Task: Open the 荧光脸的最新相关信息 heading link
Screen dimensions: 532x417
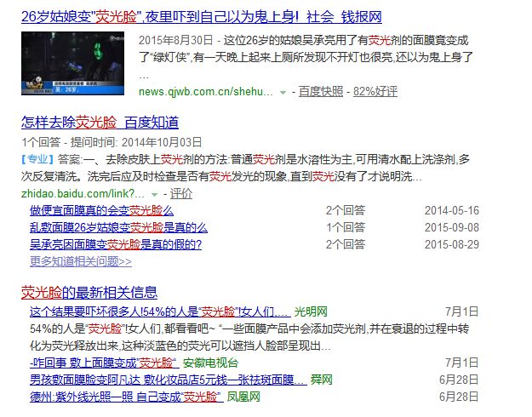Action: click(x=89, y=292)
